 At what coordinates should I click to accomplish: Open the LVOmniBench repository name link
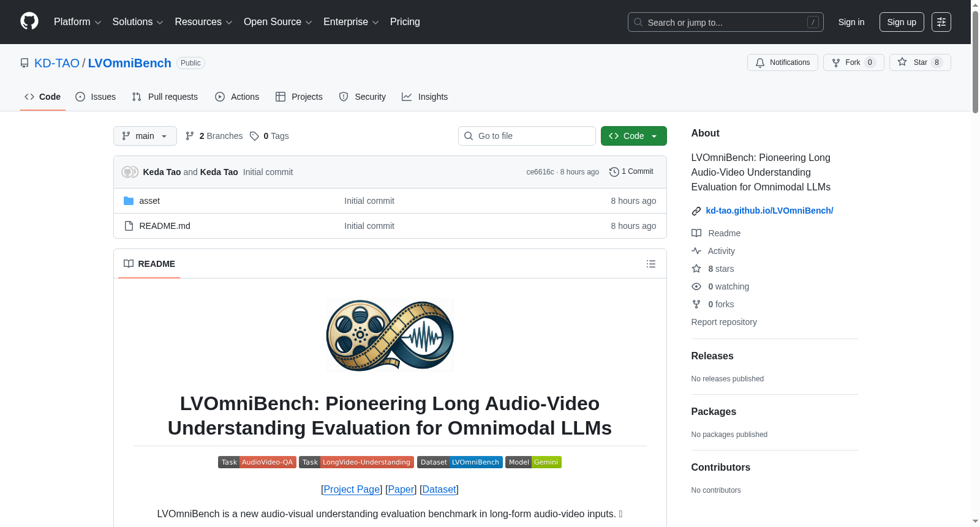(130, 63)
